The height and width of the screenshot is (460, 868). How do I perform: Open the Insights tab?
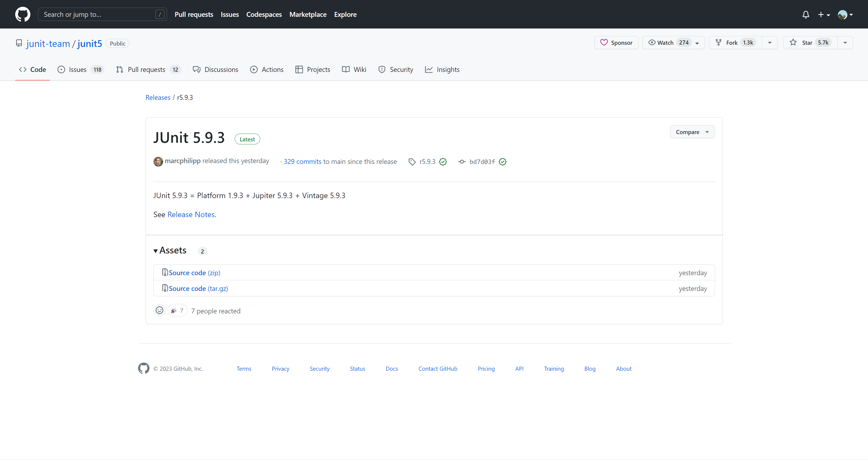click(442, 69)
